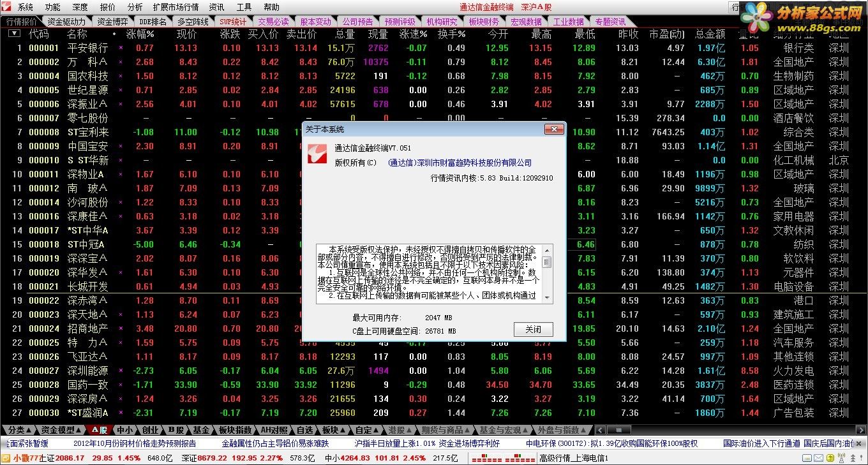Click the × marker icon beside 平安银行
The width and height of the screenshot is (868, 465).
[121, 48]
